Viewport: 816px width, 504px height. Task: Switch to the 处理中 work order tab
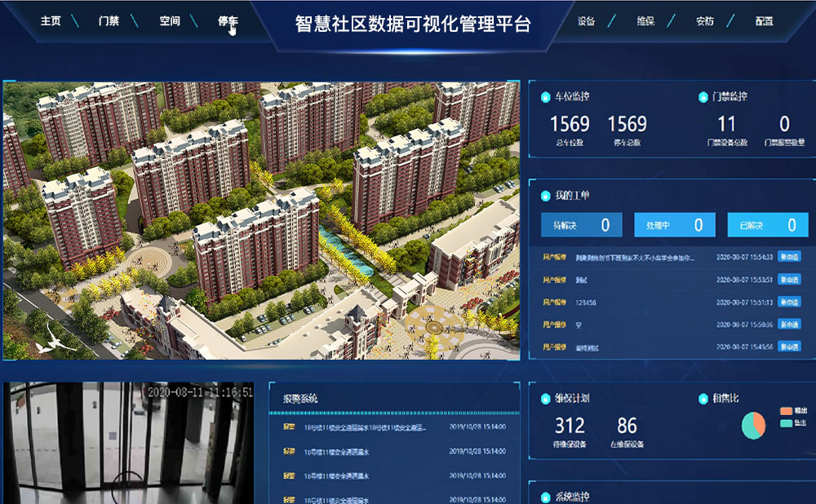pos(675,224)
